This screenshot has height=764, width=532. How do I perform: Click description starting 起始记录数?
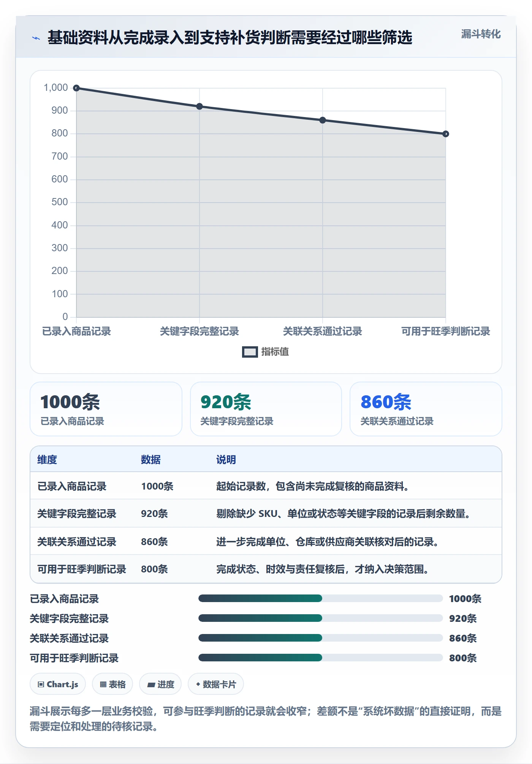(x=313, y=486)
